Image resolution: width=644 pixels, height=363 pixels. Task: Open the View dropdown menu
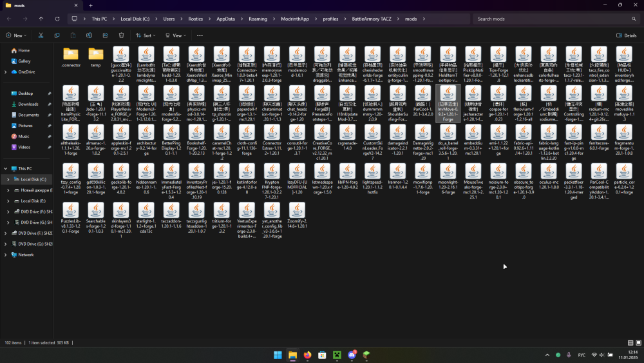coord(176,35)
